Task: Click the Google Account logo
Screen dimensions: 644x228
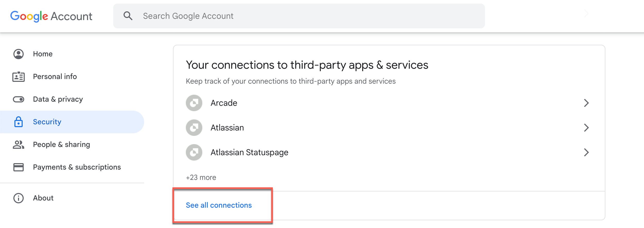Action: tap(51, 16)
